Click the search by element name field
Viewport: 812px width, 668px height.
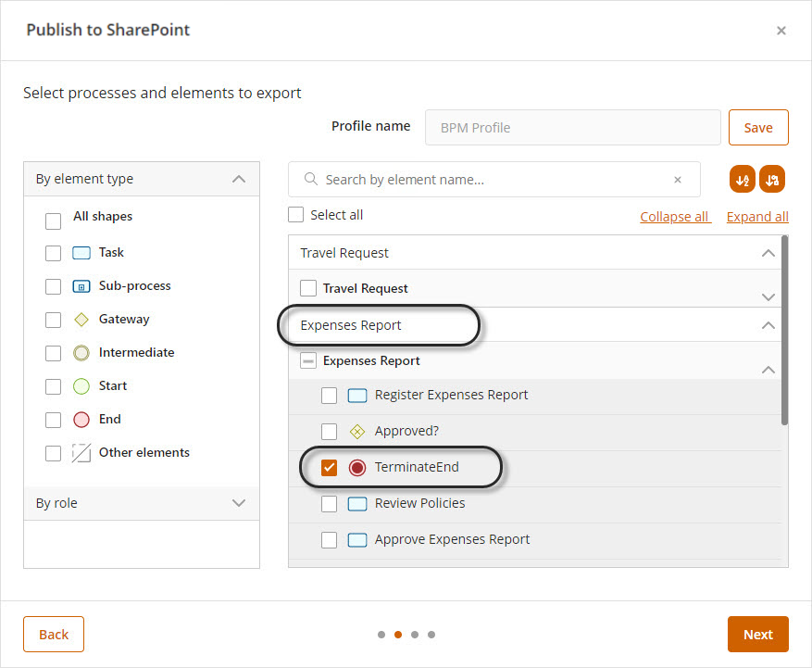click(x=491, y=180)
